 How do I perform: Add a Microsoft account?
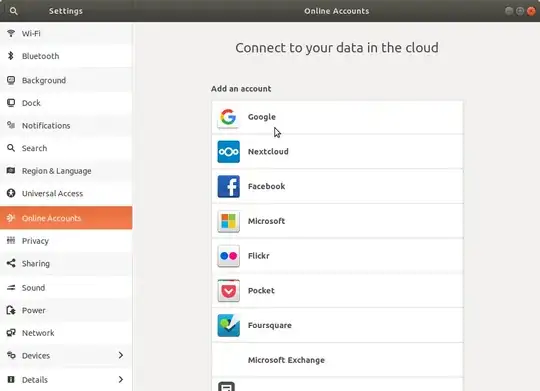(338, 221)
